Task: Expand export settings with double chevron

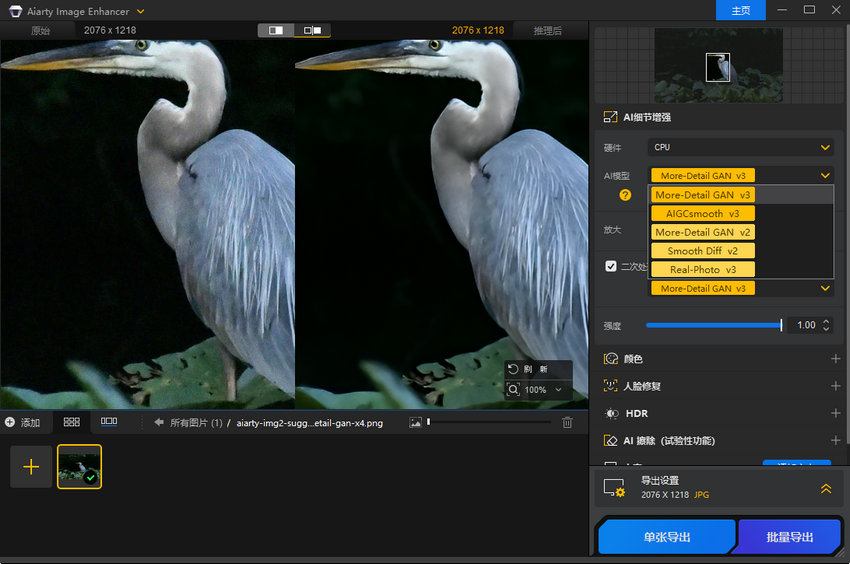Action: (826, 488)
